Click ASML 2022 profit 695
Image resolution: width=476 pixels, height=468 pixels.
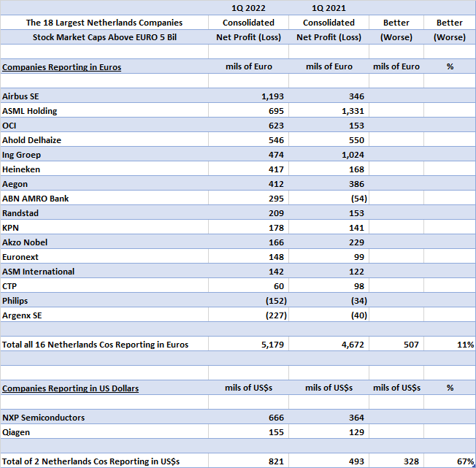tap(276, 111)
